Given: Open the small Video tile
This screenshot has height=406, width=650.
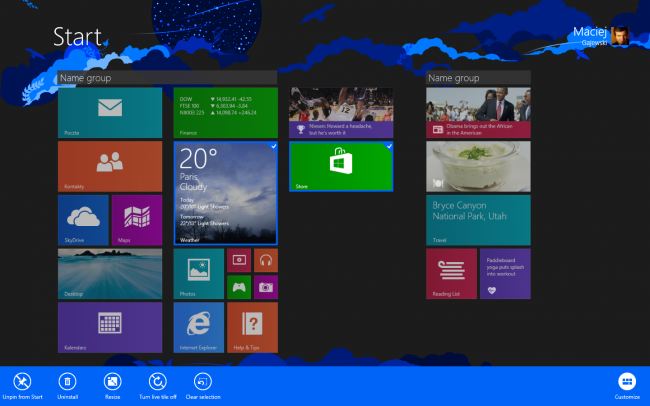Looking at the screenshot, I should point(239,260).
